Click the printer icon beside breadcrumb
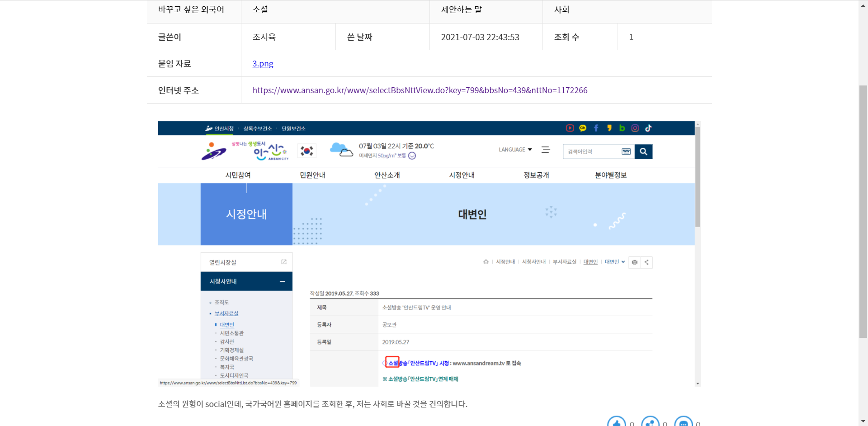Screen dimensions: 868x426 coord(635,262)
